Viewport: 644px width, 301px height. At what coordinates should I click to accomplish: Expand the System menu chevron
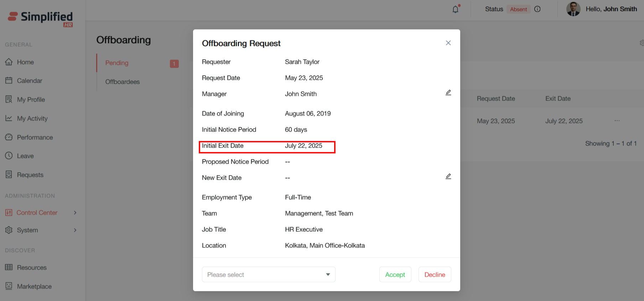tap(75, 230)
